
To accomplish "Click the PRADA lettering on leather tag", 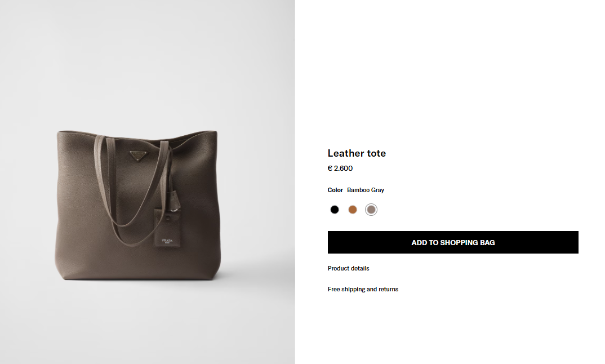I will [x=167, y=241].
